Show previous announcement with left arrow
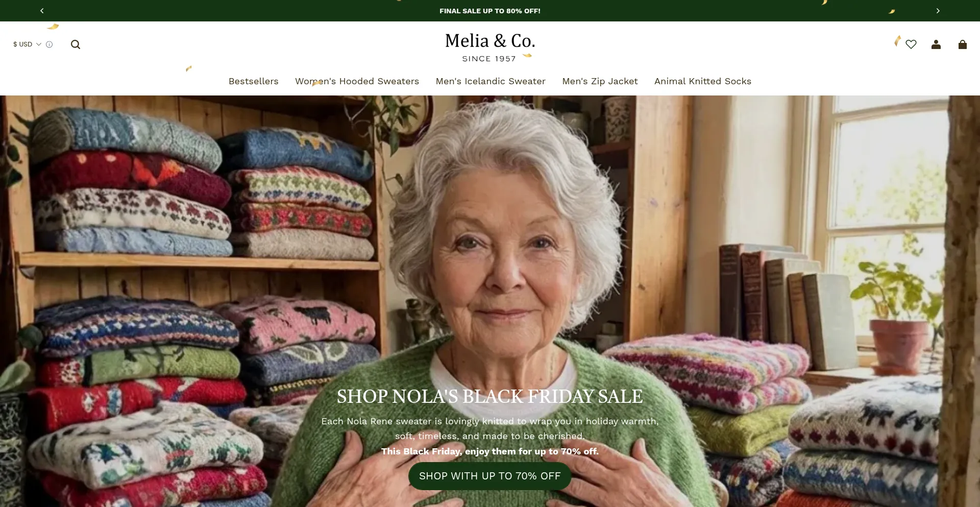980x507 pixels. 42,11
